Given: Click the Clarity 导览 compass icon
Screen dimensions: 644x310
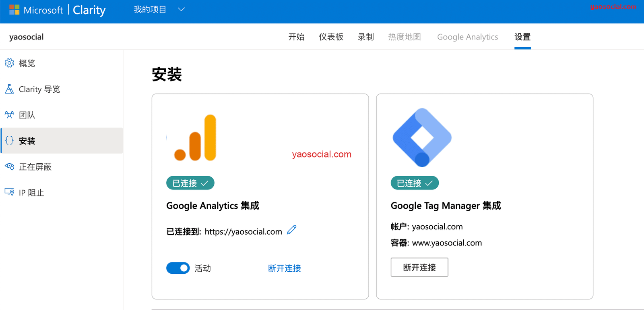Looking at the screenshot, I should tap(9, 89).
